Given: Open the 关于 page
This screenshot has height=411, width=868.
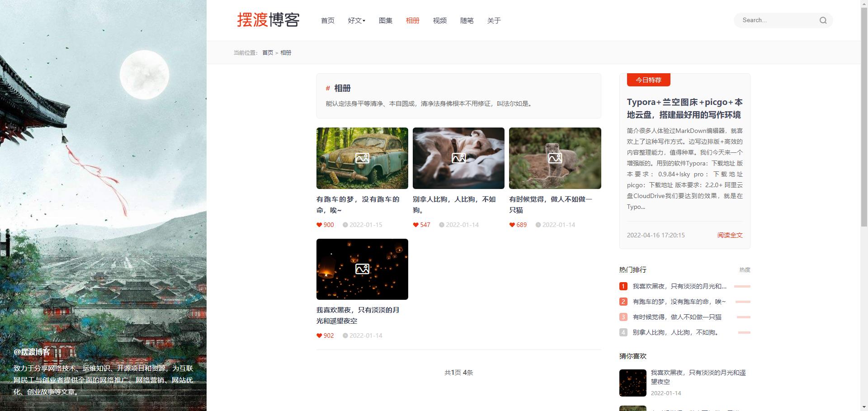Looking at the screenshot, I should pyautogui.click(x=494, y=20).
